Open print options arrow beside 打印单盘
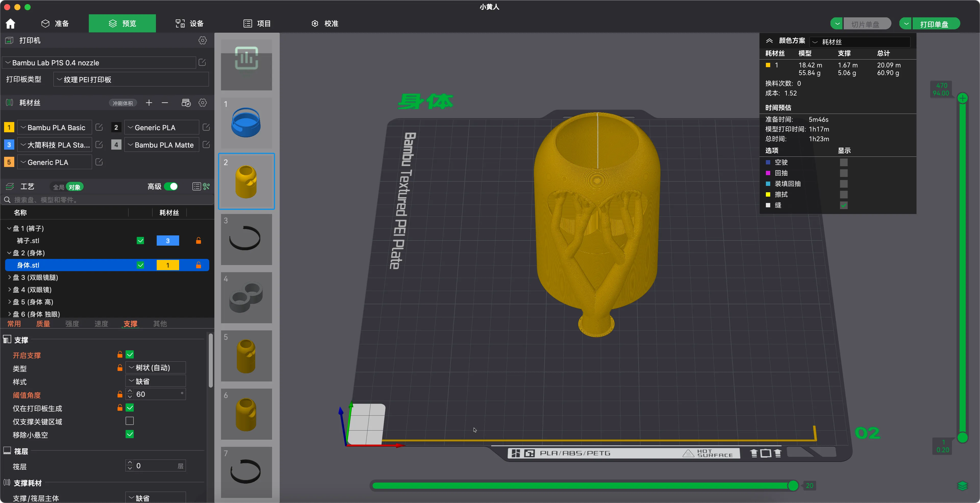980x503 pixels. click(x=906, y=24)
